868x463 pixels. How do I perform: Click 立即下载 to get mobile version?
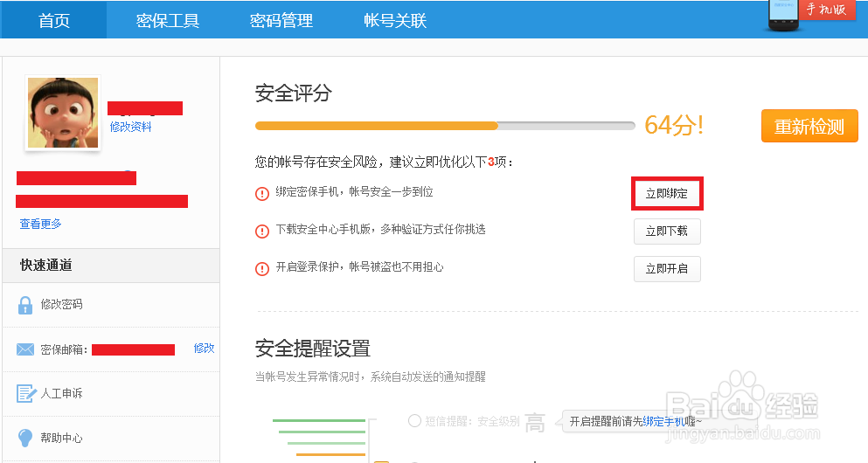[667, 231]
